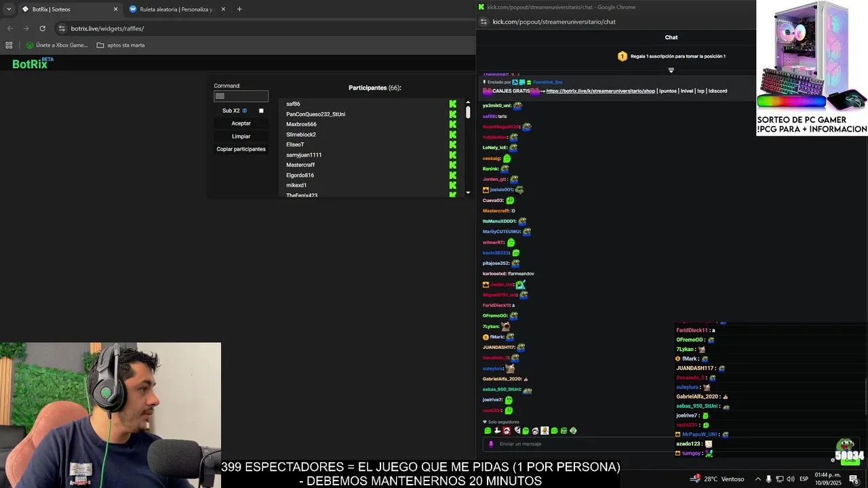Click the gift subscription rank badge
868x488 pixels.
point(622,56)
